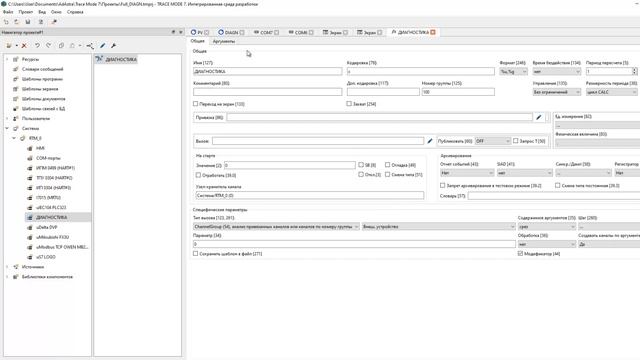Click the 'Период пересчета' spinner arrows
Screen dimensions: 640x360
point(634,71)
